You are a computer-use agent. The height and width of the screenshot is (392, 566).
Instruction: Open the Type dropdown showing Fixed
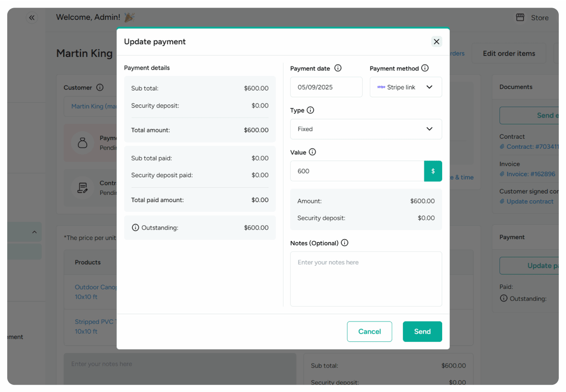(429, 129)
